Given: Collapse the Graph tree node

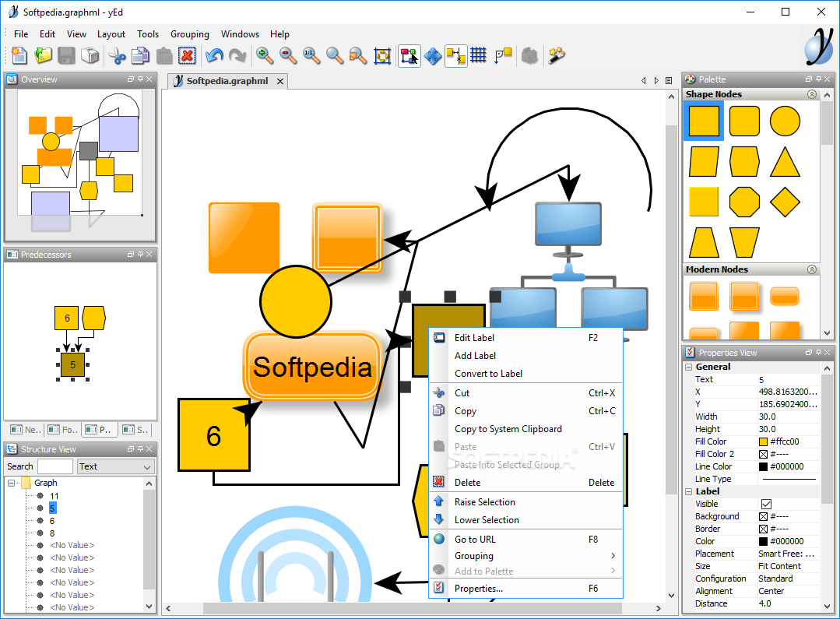Looking at the screenshot, I should [x=11, y=483].
